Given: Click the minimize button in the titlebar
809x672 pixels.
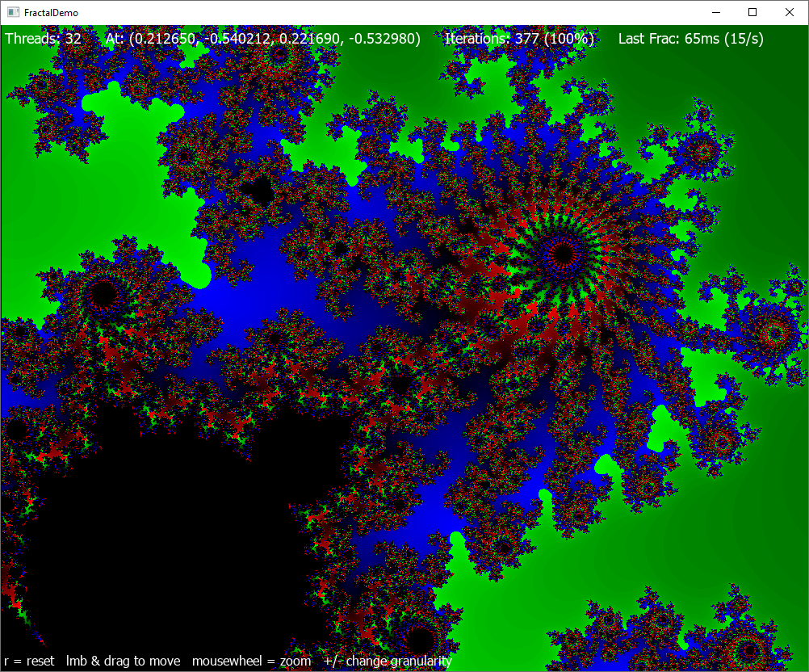Looking at the screenshot, I should pos(715,12).
